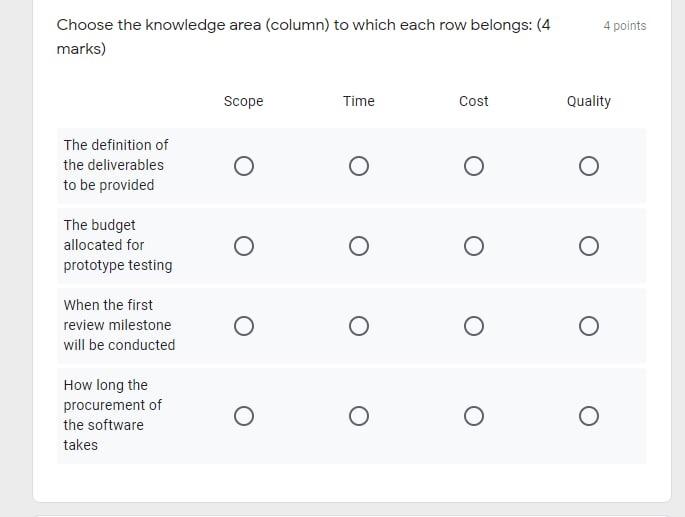Choose Cost for the prototype testing budget row
The width and height of the screenshot is (685, 517).
pos(474,246)
